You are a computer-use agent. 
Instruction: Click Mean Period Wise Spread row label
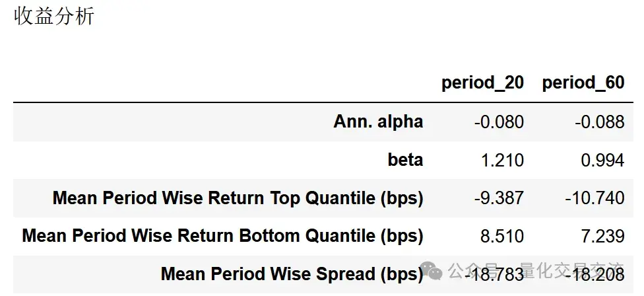click(x=292, y=274)
